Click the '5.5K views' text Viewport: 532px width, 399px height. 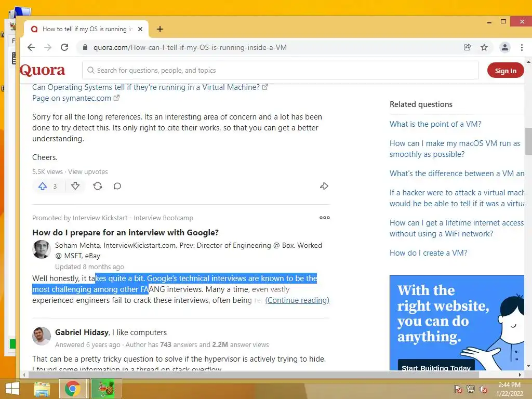[47, 171]
